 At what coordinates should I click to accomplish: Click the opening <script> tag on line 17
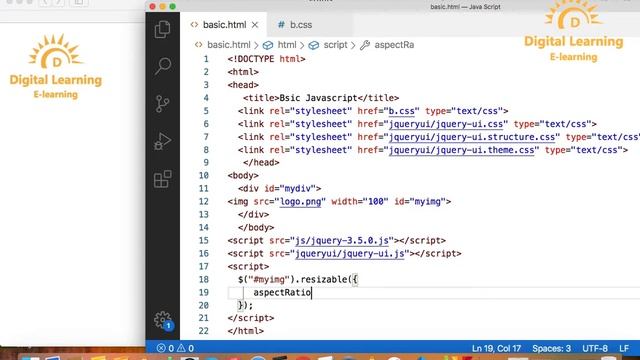(248, 267)
